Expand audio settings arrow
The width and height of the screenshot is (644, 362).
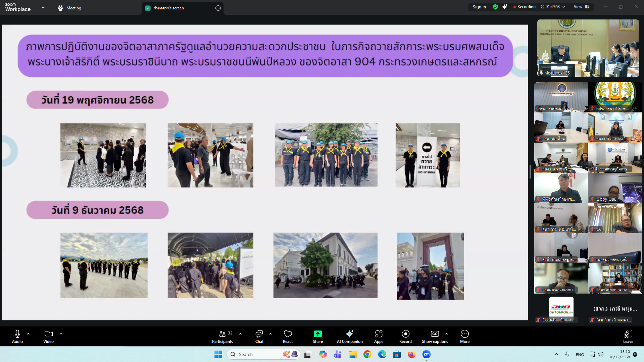[x=28, y=334]
